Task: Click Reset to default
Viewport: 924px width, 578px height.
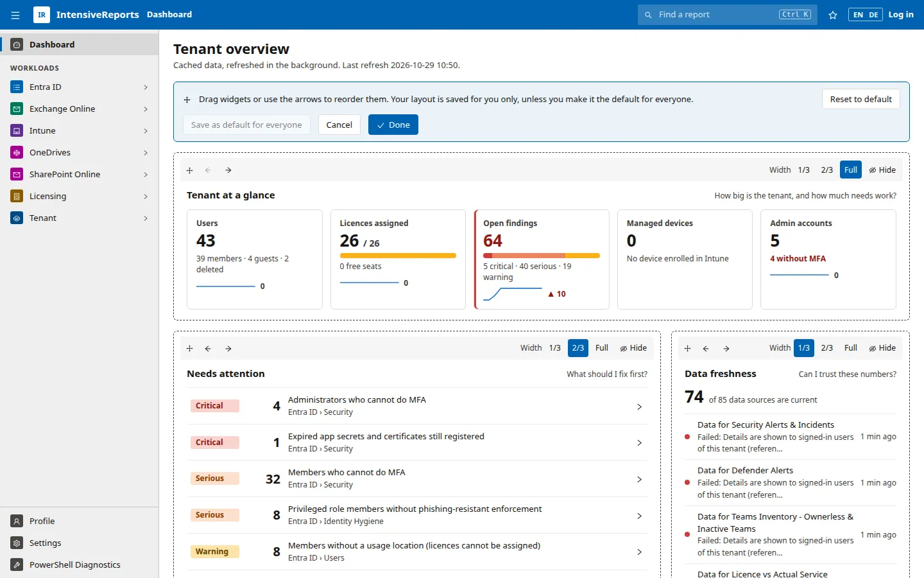Action: [x=861, y=99]
